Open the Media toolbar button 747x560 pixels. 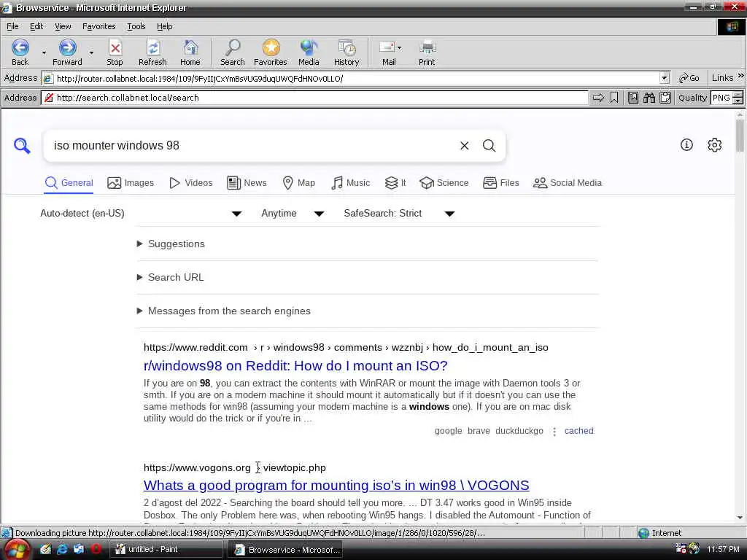[309, 52]
